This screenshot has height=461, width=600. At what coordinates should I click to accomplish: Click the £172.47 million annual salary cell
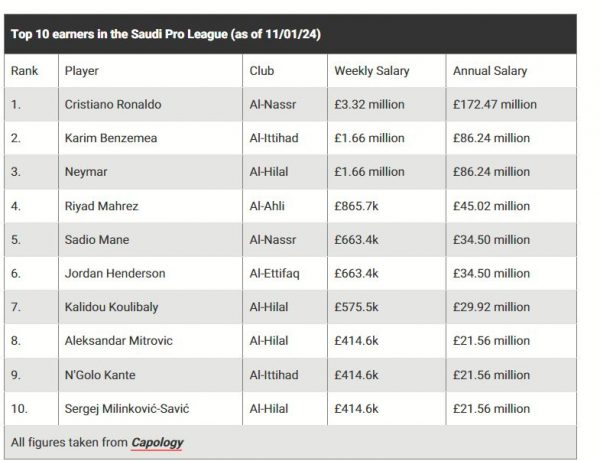pyautogui.click(x=494, y=105)
